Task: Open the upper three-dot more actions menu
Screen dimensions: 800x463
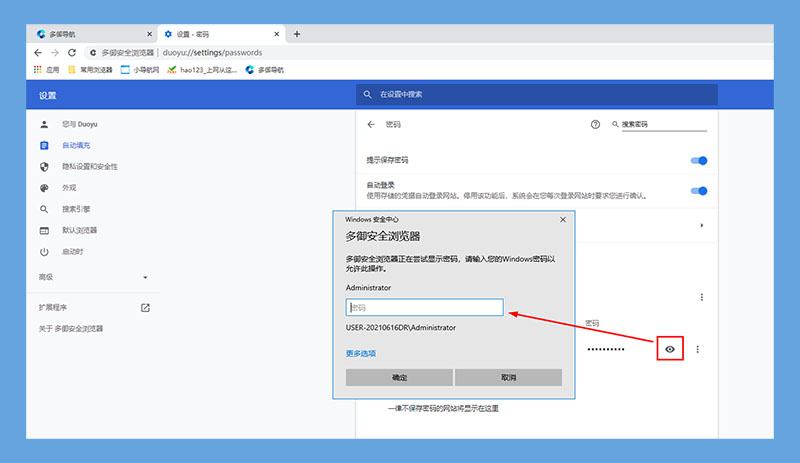Action: (x=702, y=297)
